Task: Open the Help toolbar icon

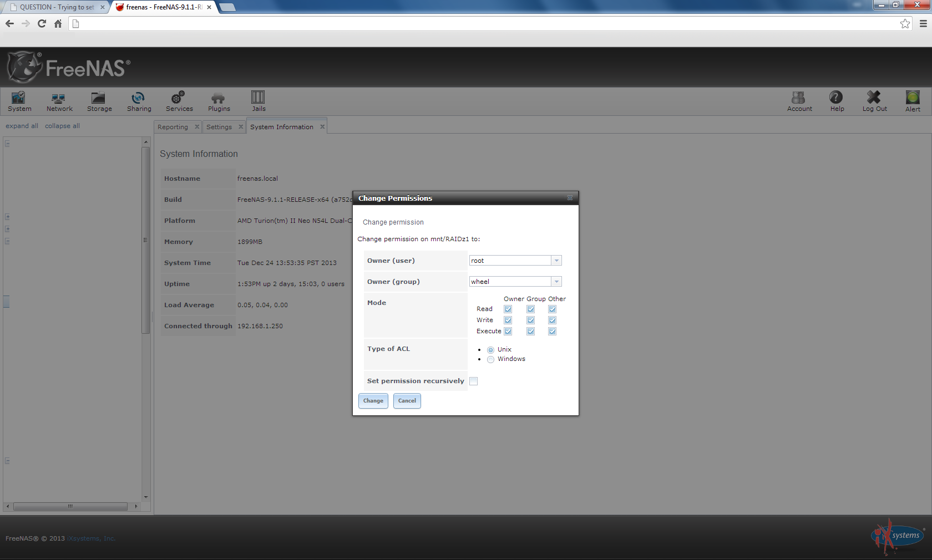Action: click(837, 101)
